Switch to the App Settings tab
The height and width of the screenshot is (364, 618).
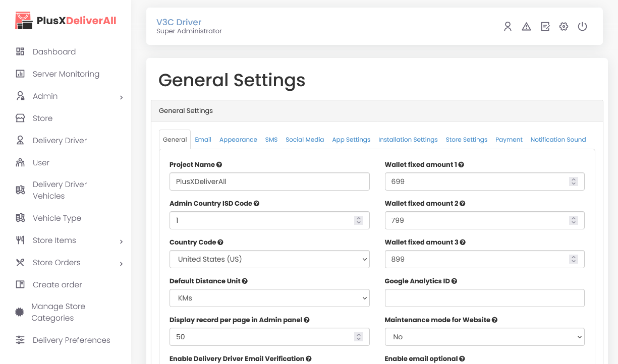351,140
